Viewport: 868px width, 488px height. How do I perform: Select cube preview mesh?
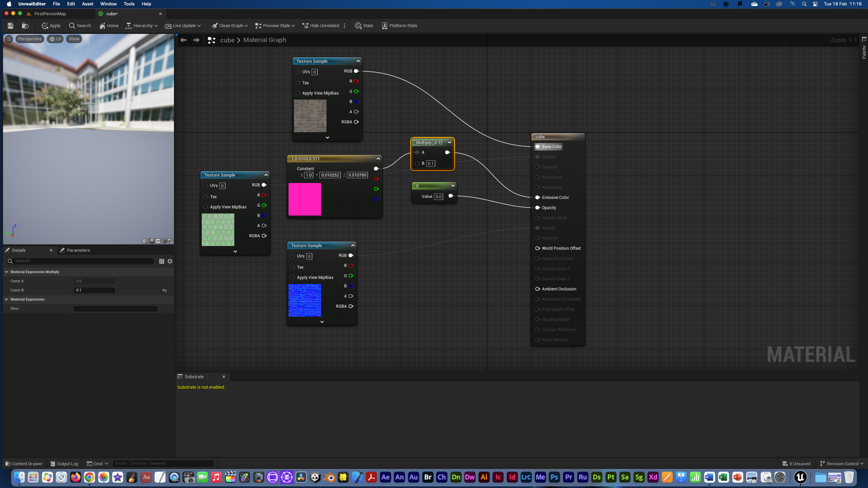[x=164, y=241]
